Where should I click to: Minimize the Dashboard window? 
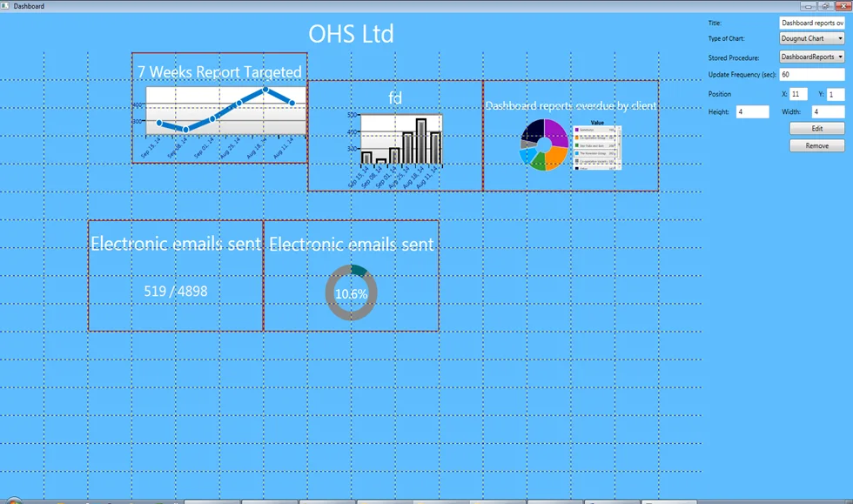[x=808, y=6]
